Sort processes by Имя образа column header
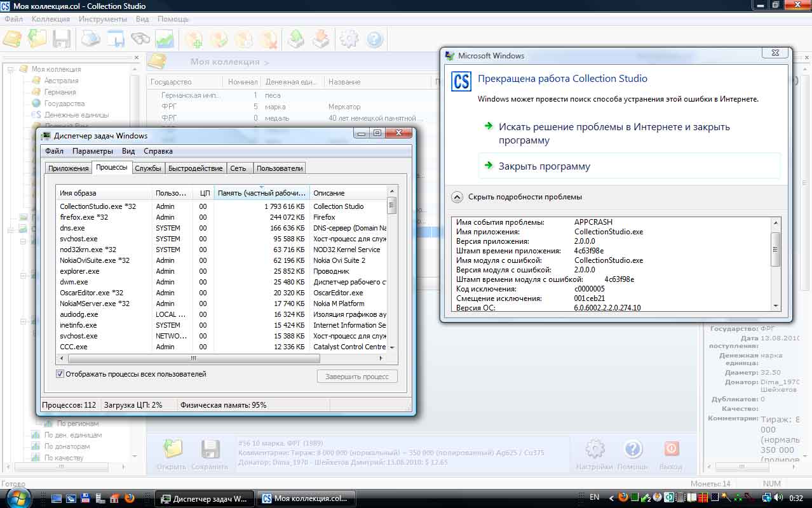The image size is (812, 508). 104,193
